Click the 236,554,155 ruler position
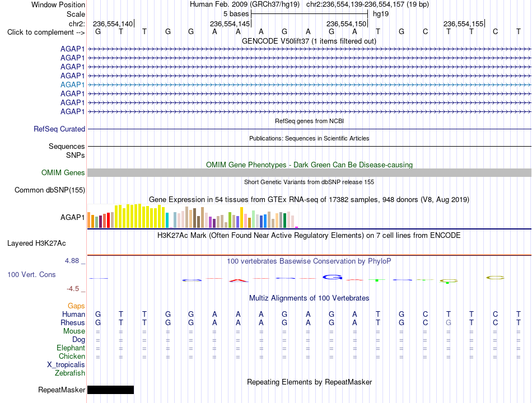Screen dimensions: 532x403 464,24
